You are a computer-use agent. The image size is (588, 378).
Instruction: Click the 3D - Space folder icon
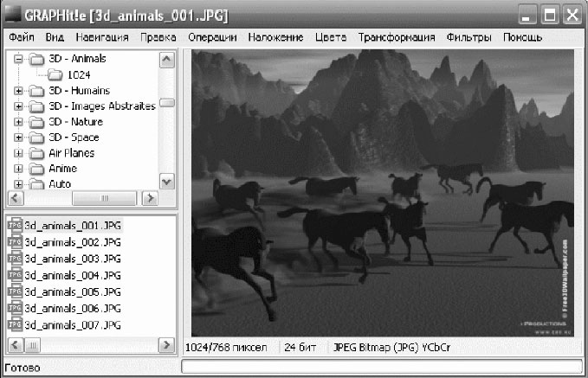37,138
